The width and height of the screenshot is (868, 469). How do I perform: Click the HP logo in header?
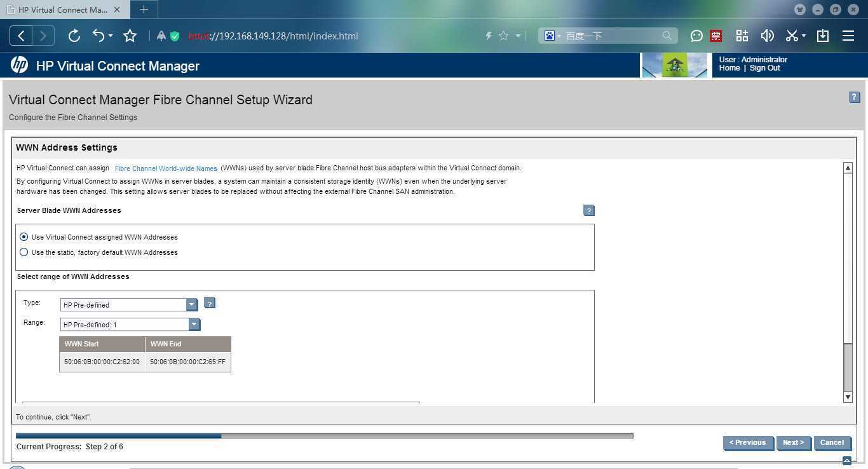19,65
